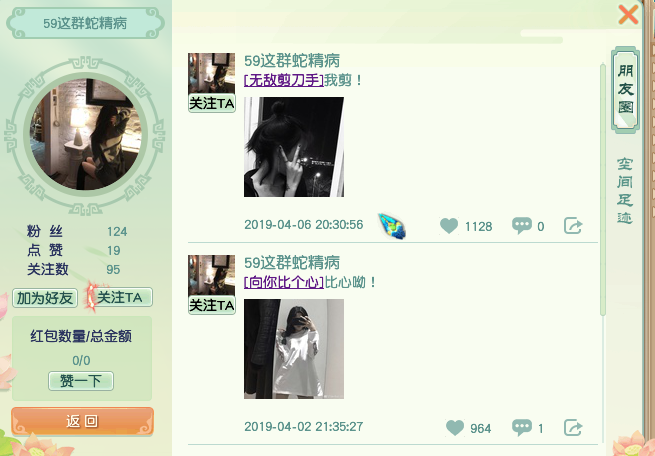Close the profile window with orange X
The width and height of the screenshot is (655, 456).
point(628,15)
